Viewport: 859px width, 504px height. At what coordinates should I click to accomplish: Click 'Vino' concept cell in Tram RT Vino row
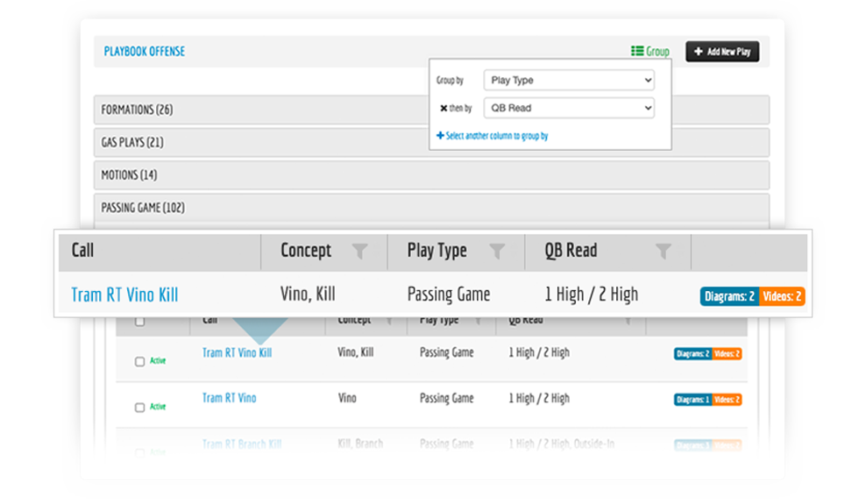point(347,398)
